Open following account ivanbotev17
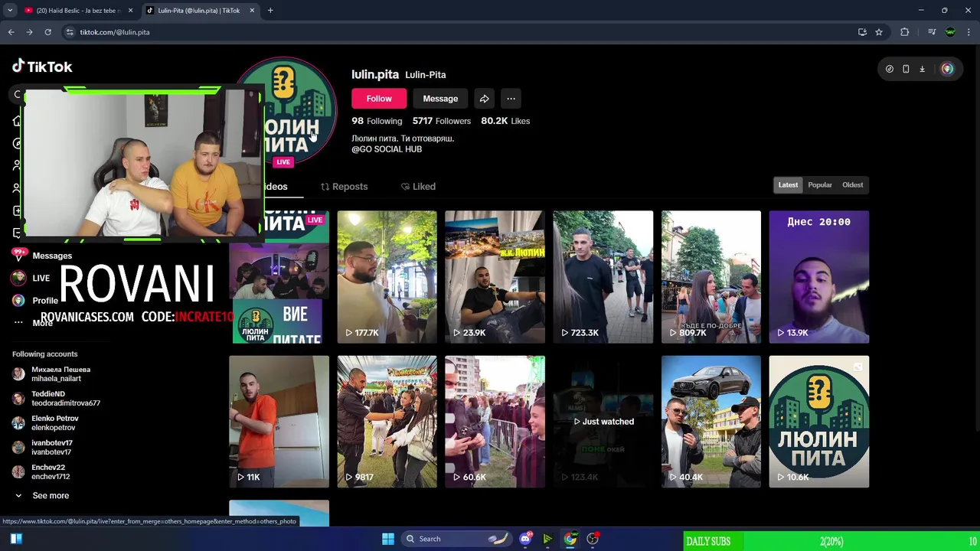The height and width of the screenshot is (551, 980). click(x=43, y=448)
